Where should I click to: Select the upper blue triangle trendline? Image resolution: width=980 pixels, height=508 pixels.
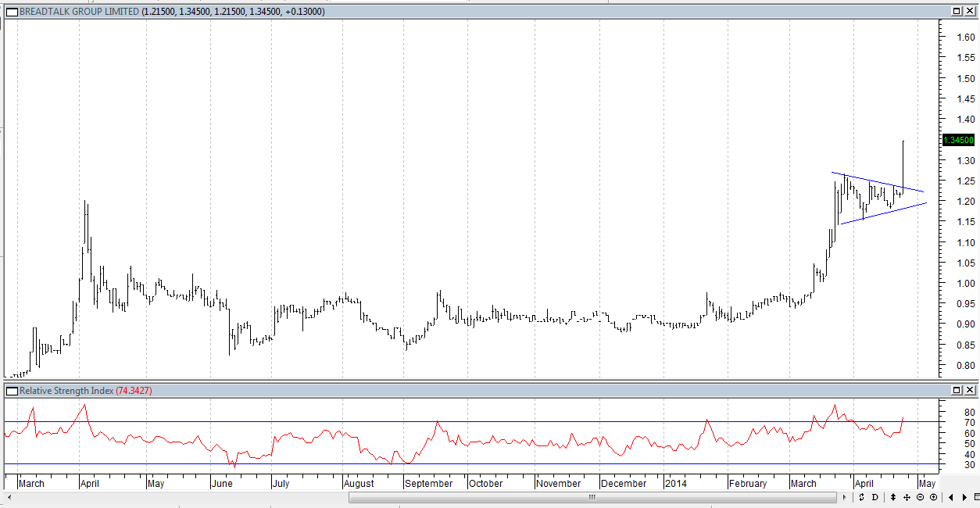[x=877, y=181]
